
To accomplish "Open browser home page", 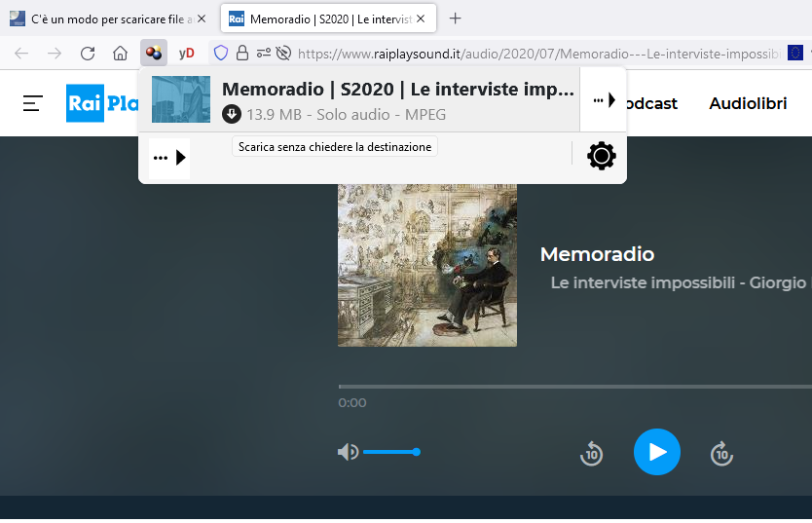I will 120,53.
